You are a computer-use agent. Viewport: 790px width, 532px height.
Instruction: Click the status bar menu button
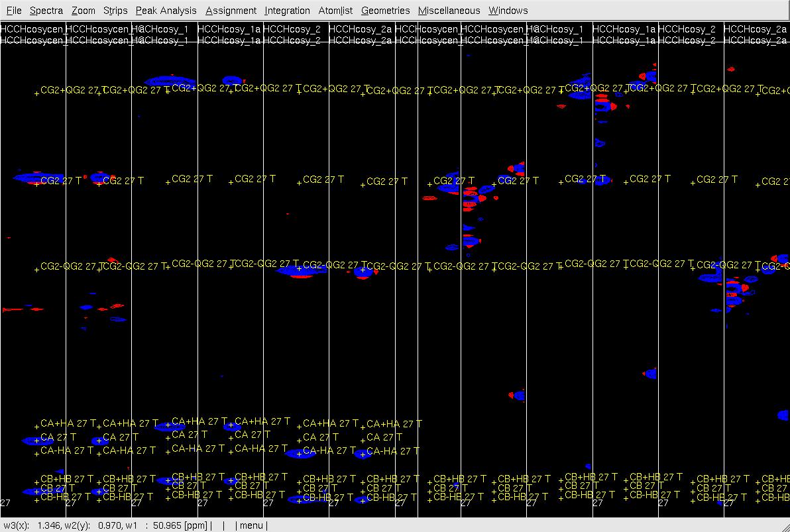click(251, 526)
